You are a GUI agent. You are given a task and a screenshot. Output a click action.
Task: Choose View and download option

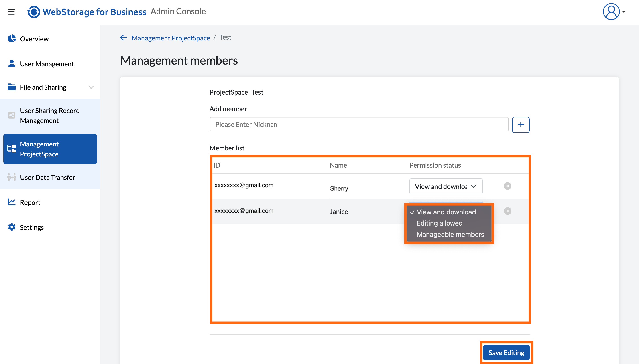(x=446, y=212)
